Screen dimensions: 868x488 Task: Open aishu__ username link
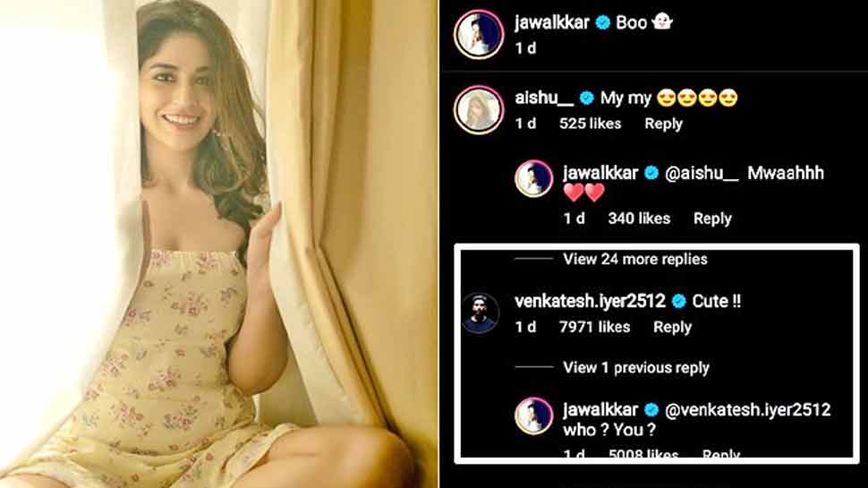[544, 98]
